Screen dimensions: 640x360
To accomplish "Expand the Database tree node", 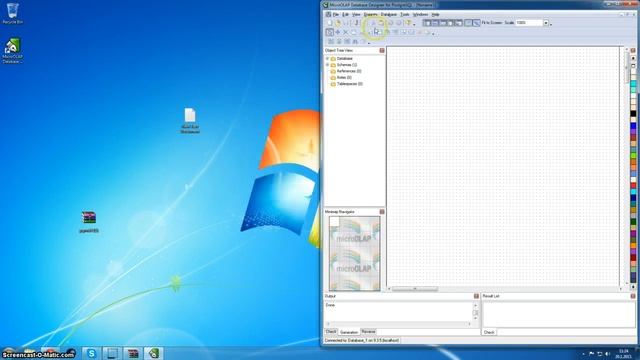I will (327, 59).
